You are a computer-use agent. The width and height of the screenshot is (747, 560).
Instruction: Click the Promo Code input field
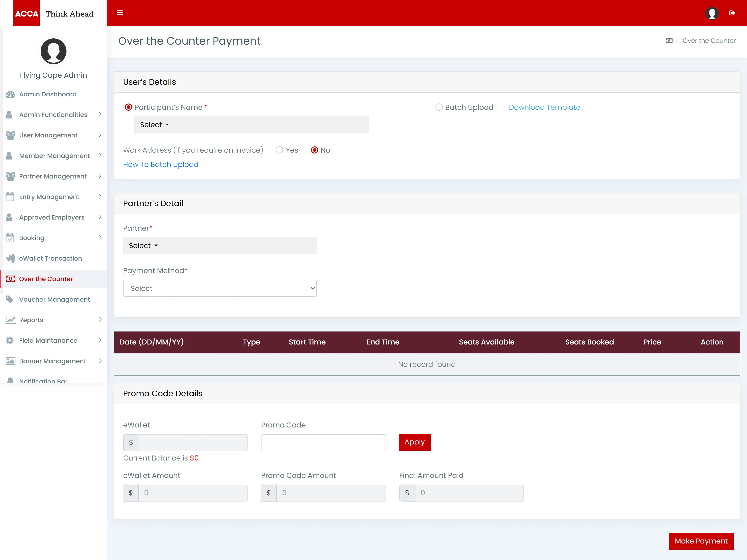pyautogui.click(x=323, y=442)
